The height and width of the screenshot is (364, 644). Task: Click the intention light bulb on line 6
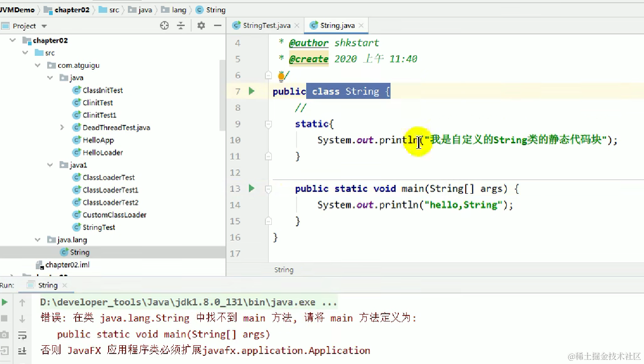pos(281,75)
